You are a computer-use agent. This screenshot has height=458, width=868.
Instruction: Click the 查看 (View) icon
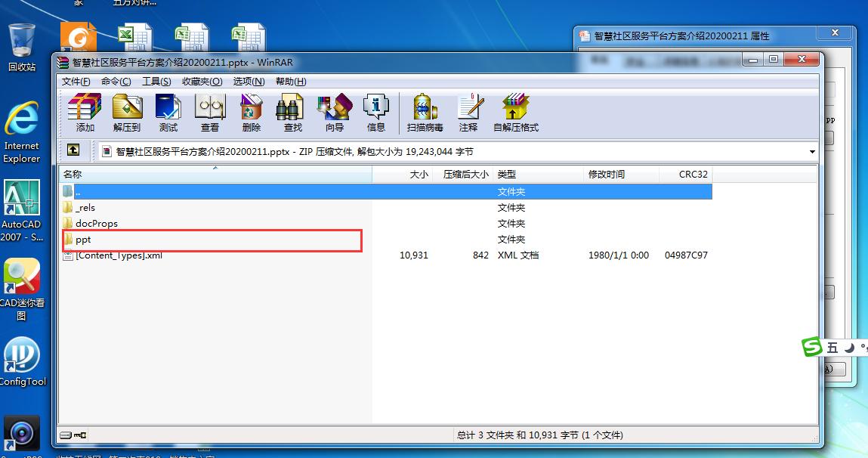pos(209,112)
